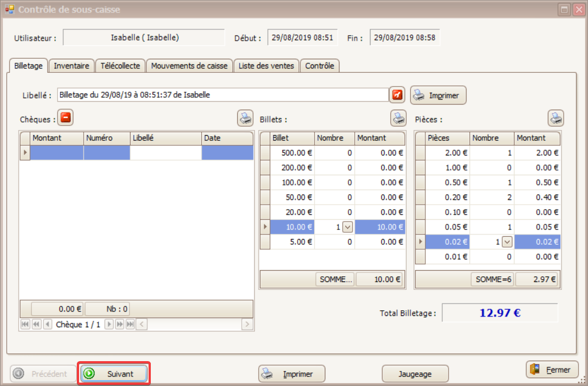
Task: Click the SOMME... cell under Billets
Action: tap(335, 279)
